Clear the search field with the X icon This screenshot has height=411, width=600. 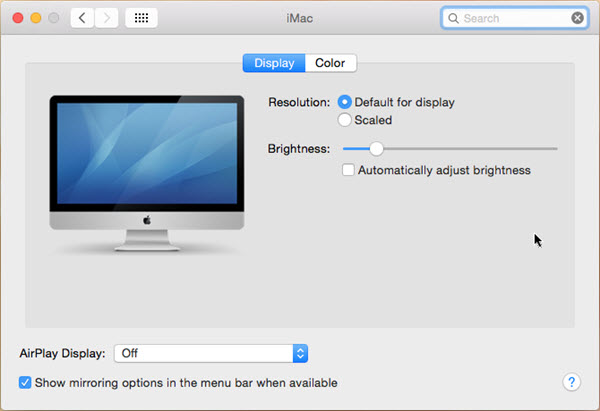click(577, 18)
